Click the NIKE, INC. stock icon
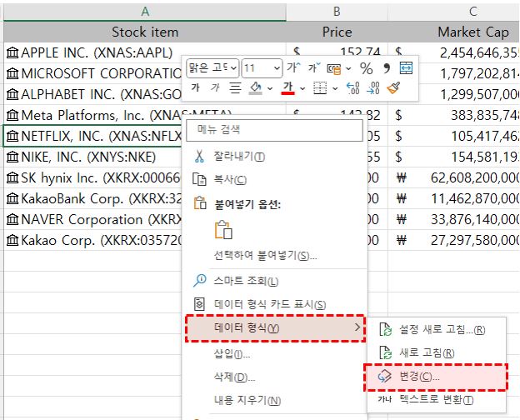The image size is (520, 420). click(12, 157)
